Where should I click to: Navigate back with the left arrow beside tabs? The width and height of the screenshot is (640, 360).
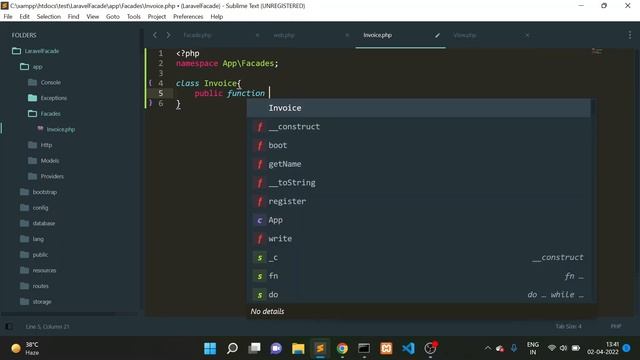pyautogui.click(x=155, y=35)
